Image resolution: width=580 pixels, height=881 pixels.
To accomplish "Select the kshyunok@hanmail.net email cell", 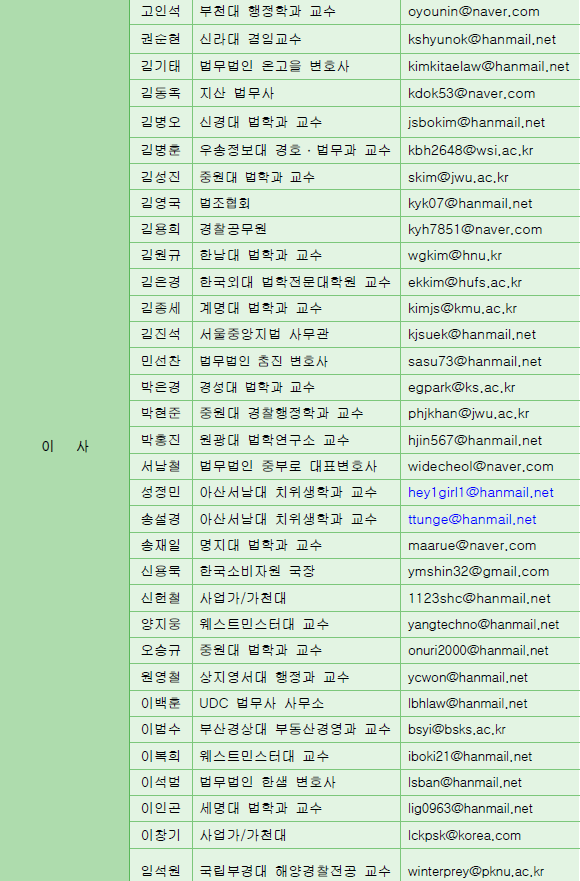I will (x=490, y=39).
